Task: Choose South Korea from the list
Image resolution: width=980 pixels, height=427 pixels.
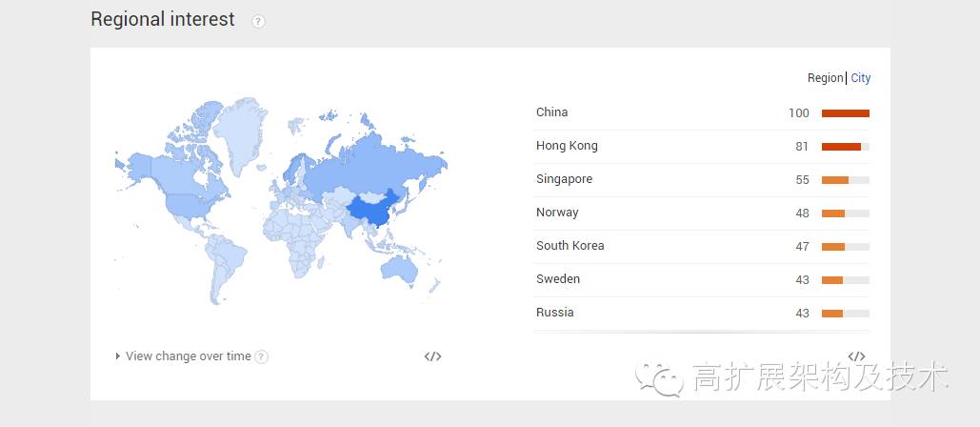Action: pos(570,246)
